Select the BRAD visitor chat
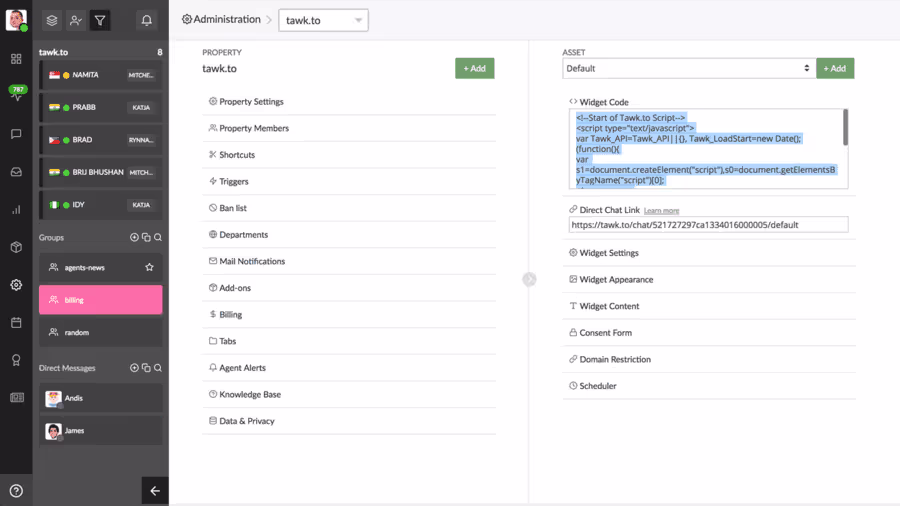The image size is (900, 506). tap(100, 140)
